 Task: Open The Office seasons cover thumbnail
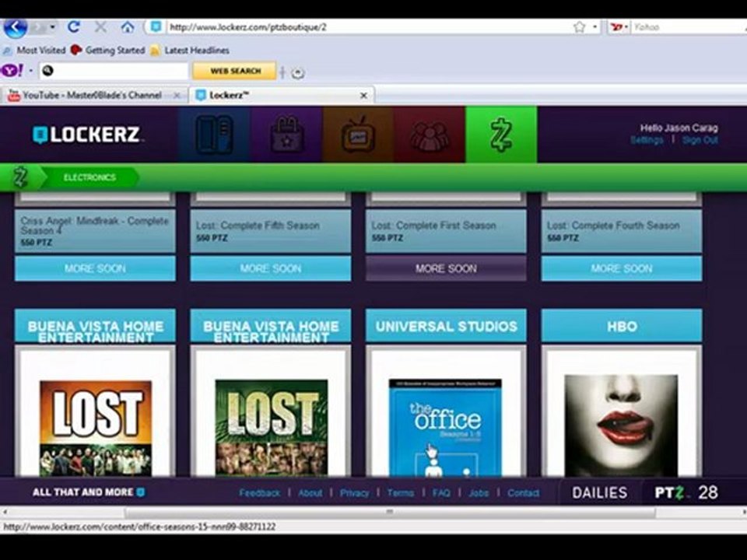coord(445,428)
